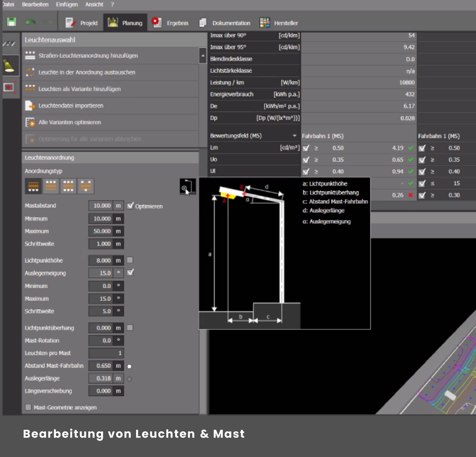Open the Projekt tab
The image size is (476, 457).
pyautogui.click(x=81, y=23)
